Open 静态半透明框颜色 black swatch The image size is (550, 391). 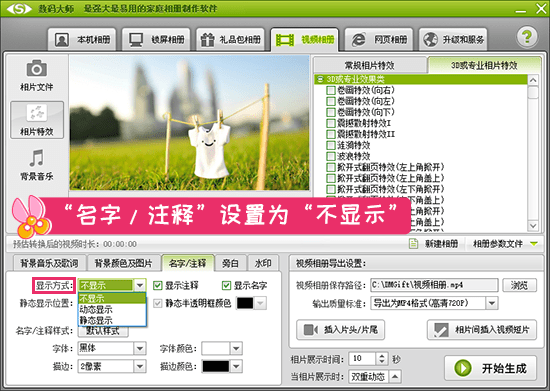[245, 303]
